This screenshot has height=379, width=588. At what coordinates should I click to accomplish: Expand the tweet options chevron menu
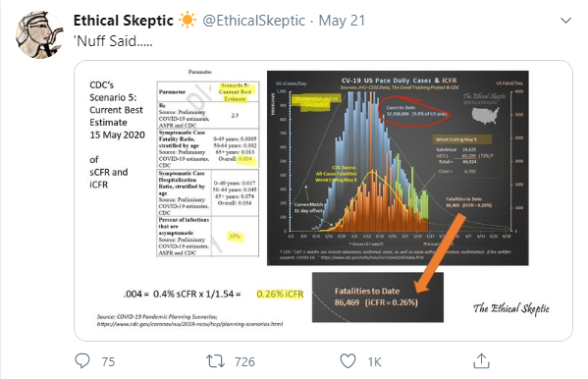[565, 21]
